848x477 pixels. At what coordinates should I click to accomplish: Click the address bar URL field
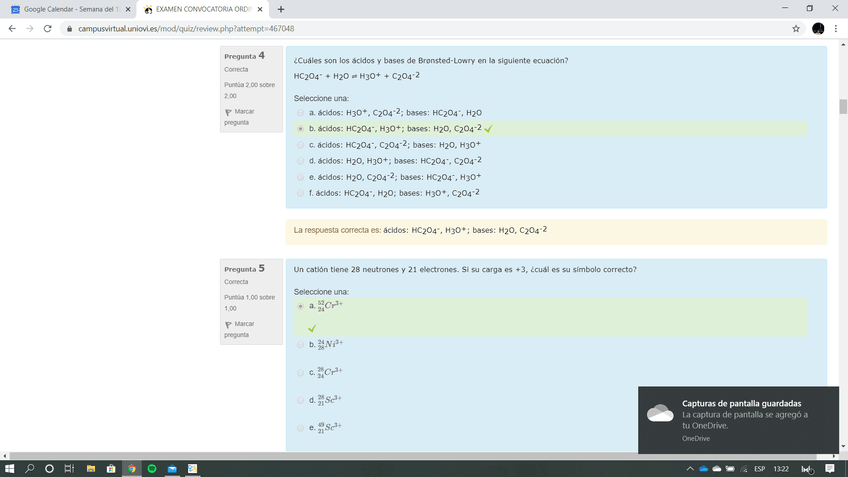pos(400,29)
